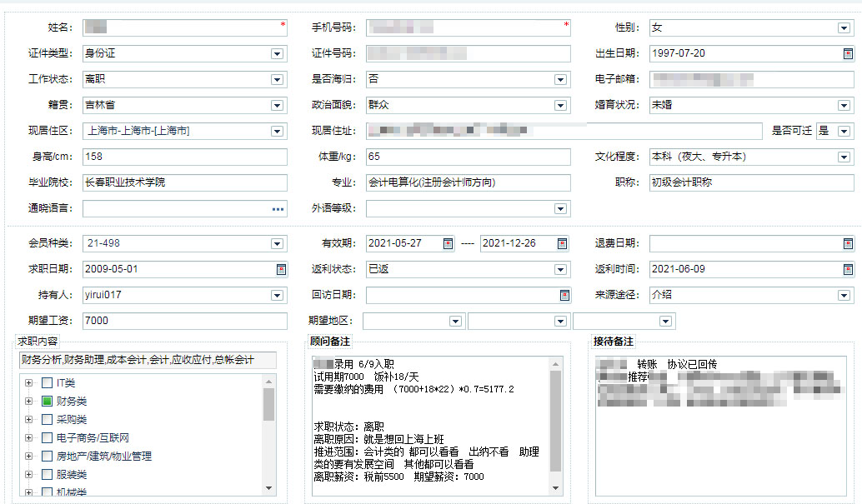This screenshot has width=862, height=504.
Task: Check the 电子商务/互联网 checkbox
Action: point(48,437)
